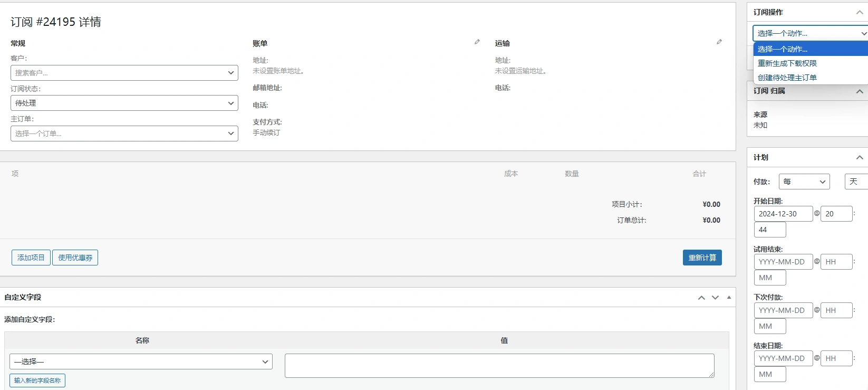The image size is (868, 390).
Task: Click the 合计 column header
Action: pos(699,174)
